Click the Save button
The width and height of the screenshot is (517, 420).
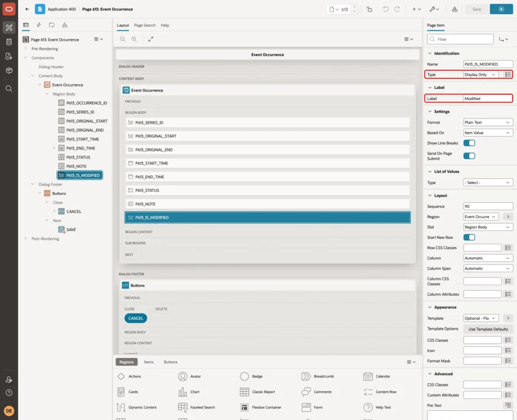pos(477,9)
